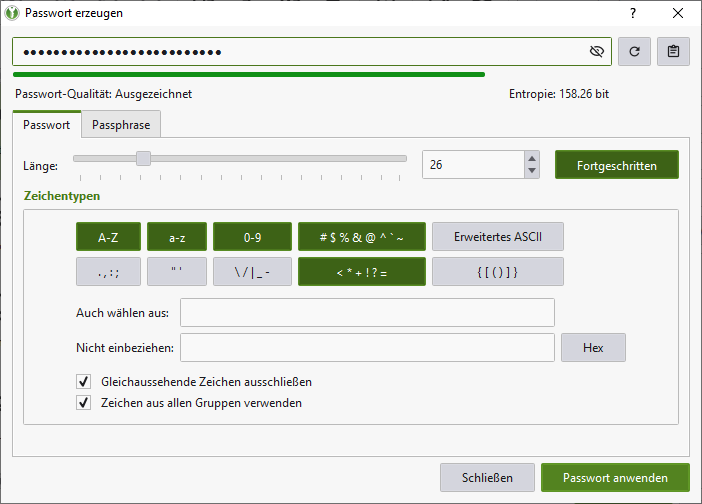This screenshot has width=702, height=504.
Task: Uncheck Gleichaussehende Zeichen ausschließen
Action: click(x=83, y=382)
